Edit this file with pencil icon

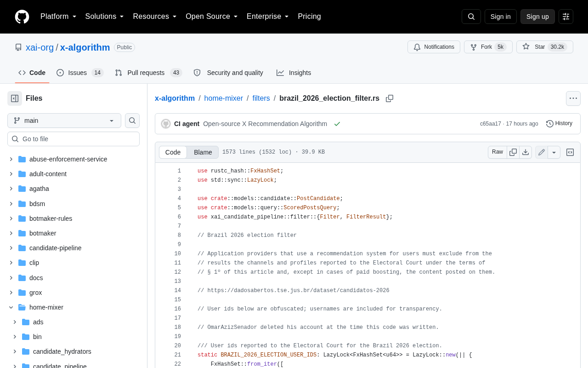click(542, 152)
